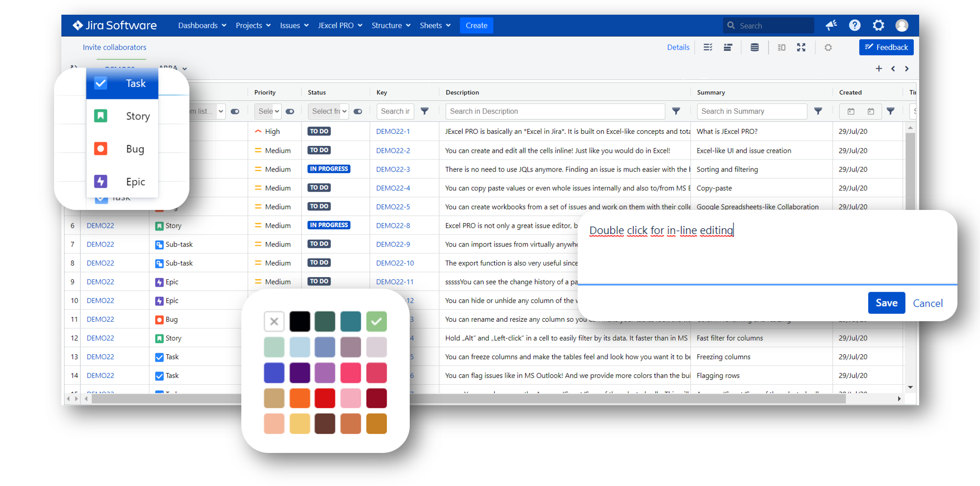Clear color with the X swatch

[x=274, y=322]
